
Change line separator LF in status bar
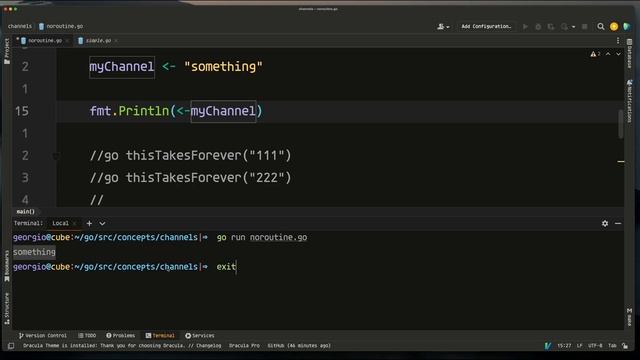click(580, 346)
